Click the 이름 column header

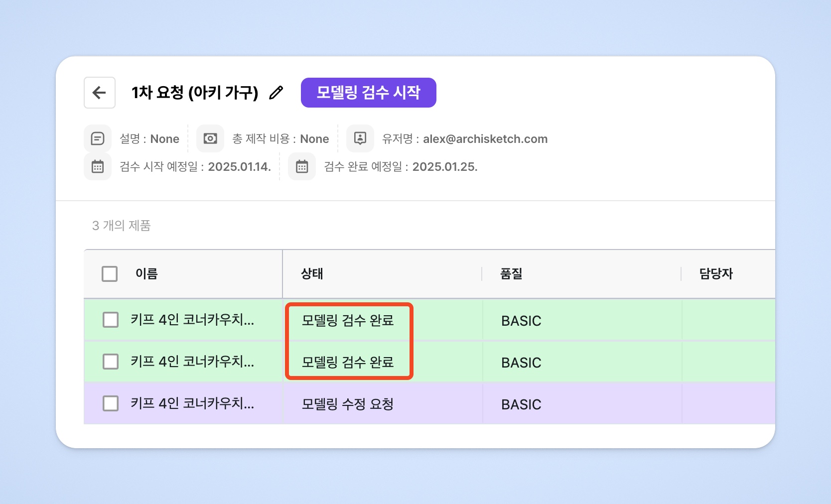click(x=146, y=273)
